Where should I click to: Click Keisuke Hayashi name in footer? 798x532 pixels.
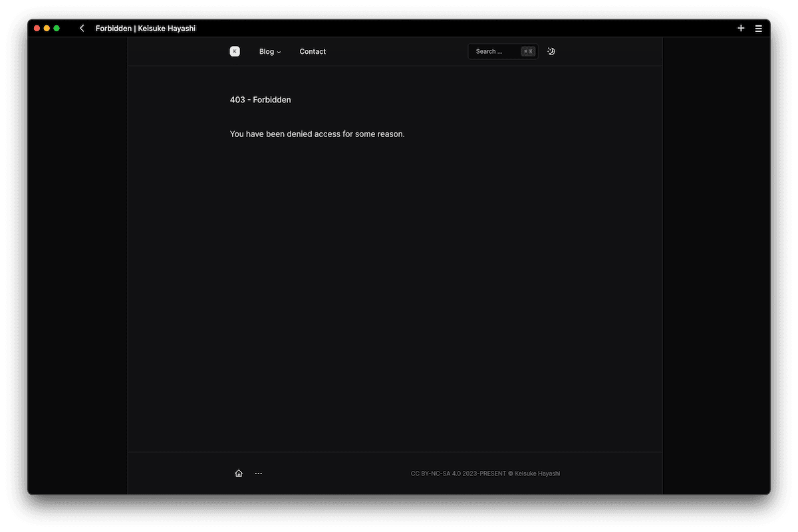(538, 473)
